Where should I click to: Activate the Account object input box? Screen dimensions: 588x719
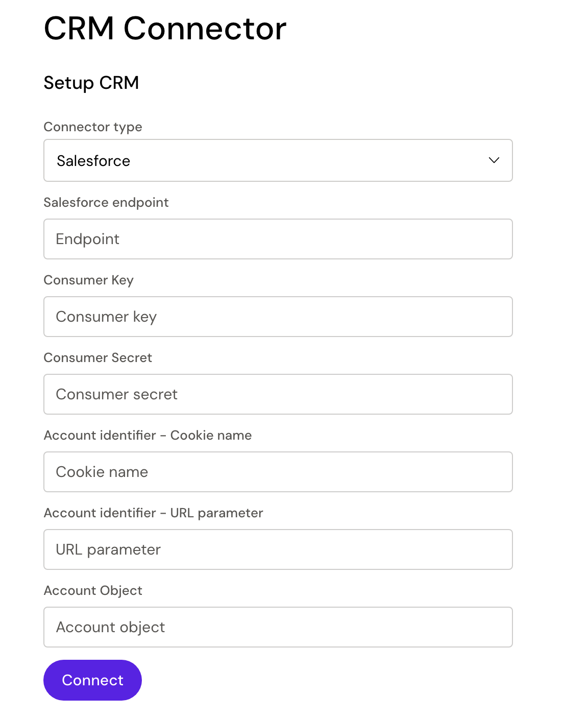(x=278, y=627)
